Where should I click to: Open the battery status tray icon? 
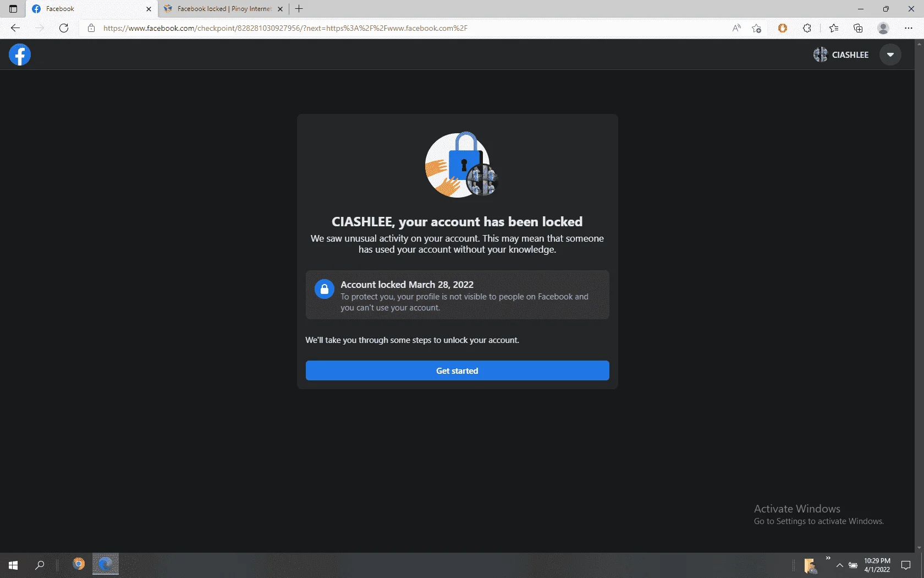click(x=853, y=565)
